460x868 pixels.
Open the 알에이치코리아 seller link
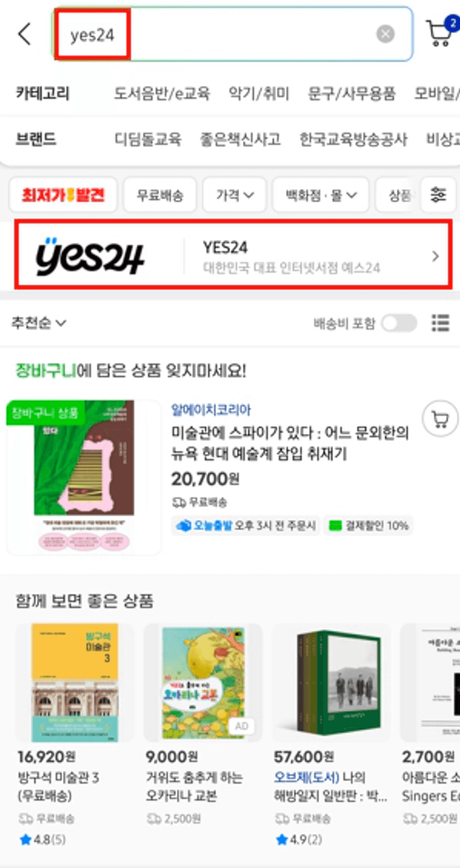(x=211, y=410)
